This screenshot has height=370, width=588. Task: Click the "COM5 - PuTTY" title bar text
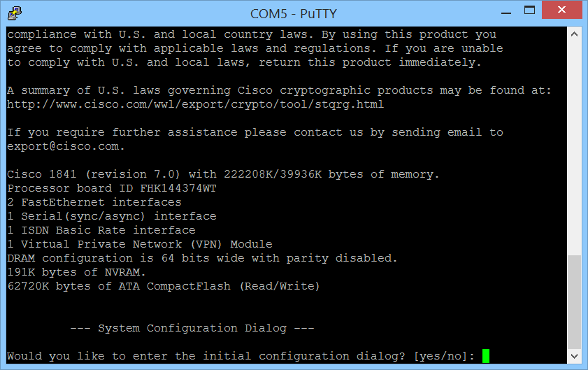tap(294, 13)
